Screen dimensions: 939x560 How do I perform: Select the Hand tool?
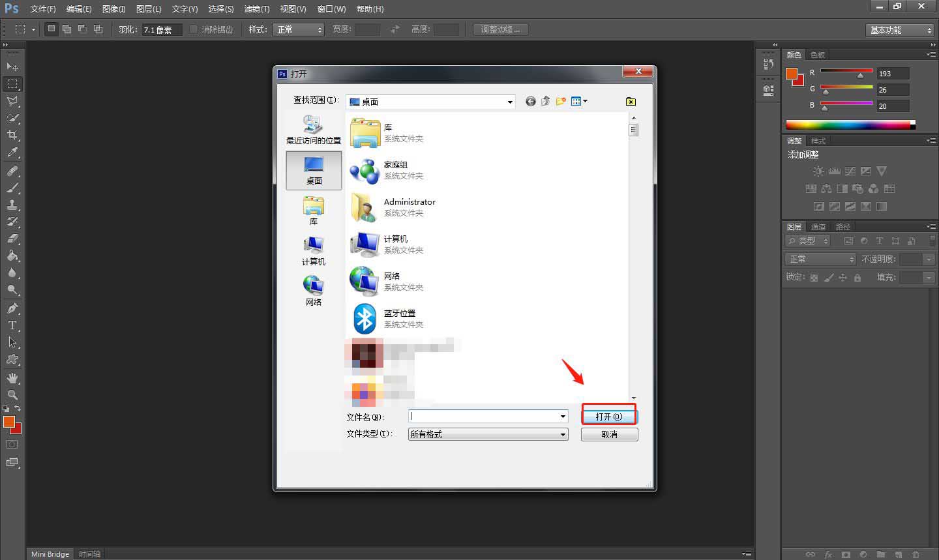[12, 378]
